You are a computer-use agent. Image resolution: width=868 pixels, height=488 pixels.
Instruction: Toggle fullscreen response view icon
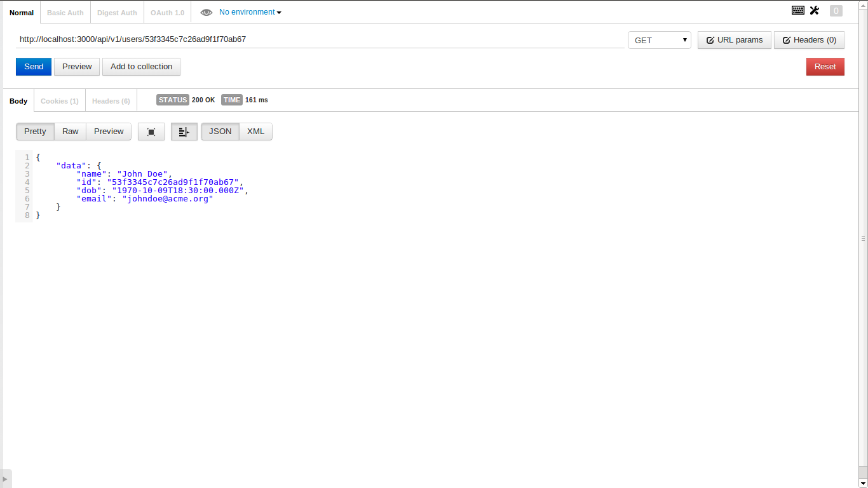(151, 132)
